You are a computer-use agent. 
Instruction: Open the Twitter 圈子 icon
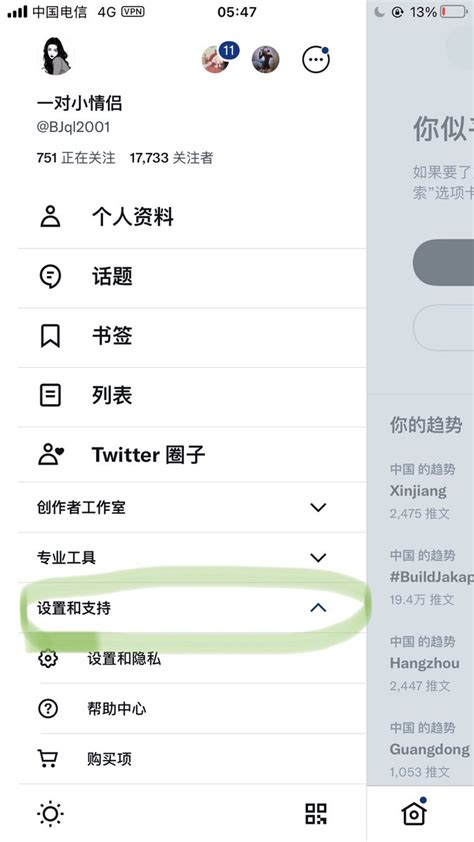click(x=51, y=454)
